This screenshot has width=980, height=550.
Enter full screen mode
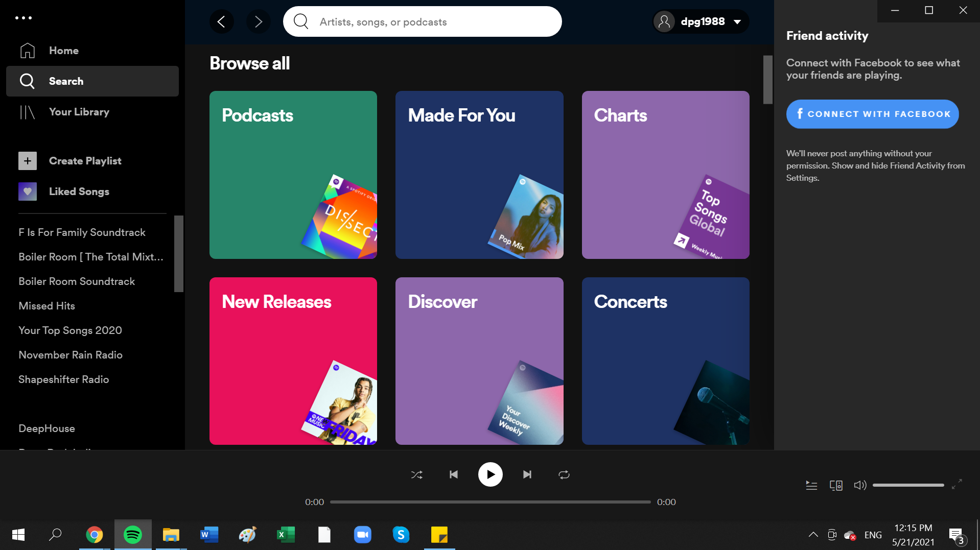[x=957, y=484]
